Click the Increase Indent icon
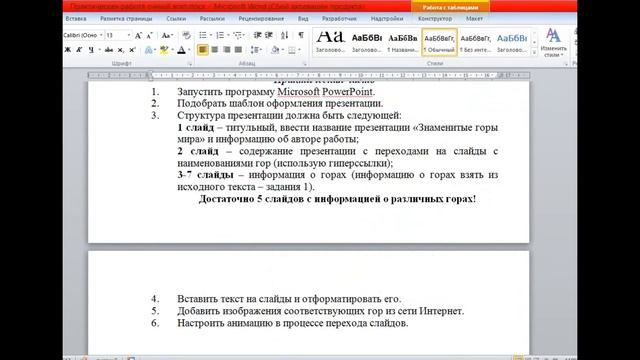Image resolution: width=640 pixels, height=360 pixels. point(269,36)
